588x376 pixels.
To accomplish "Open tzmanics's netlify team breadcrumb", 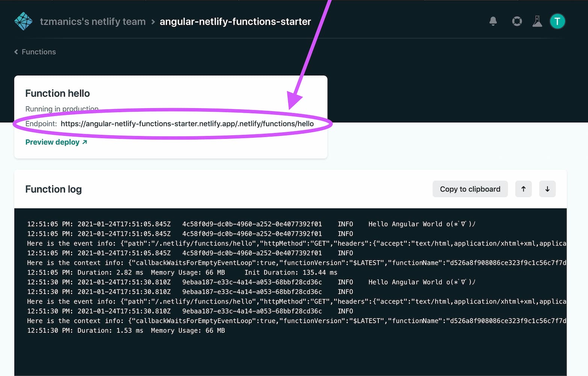I will [92, 21].
